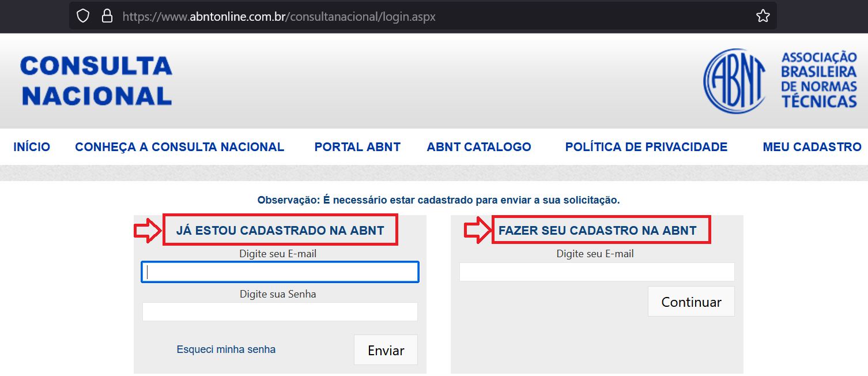This screenshot has height=376, width=868.
Task: Focus the registered user e-mail field
Action: pos(280,272)
